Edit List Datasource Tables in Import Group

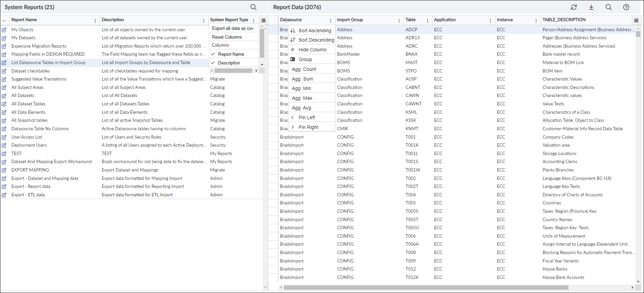(4, 62)
